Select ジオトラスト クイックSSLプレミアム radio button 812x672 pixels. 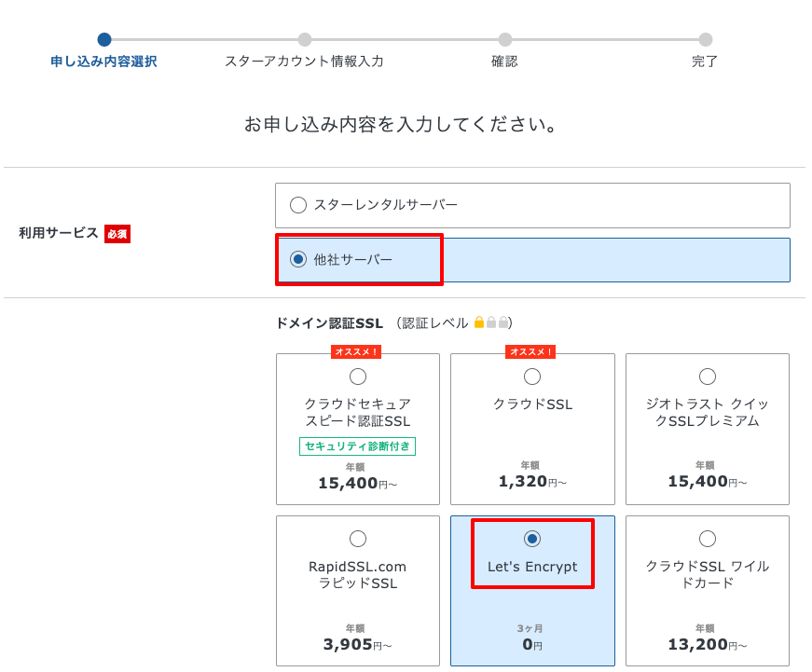(707, 377)
